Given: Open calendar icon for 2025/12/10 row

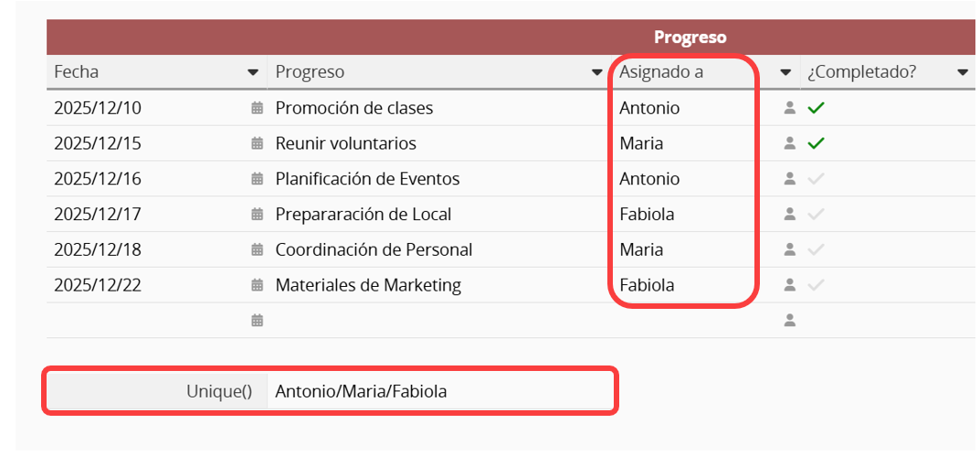Looking at the screenshot, I should pos(258,108).
